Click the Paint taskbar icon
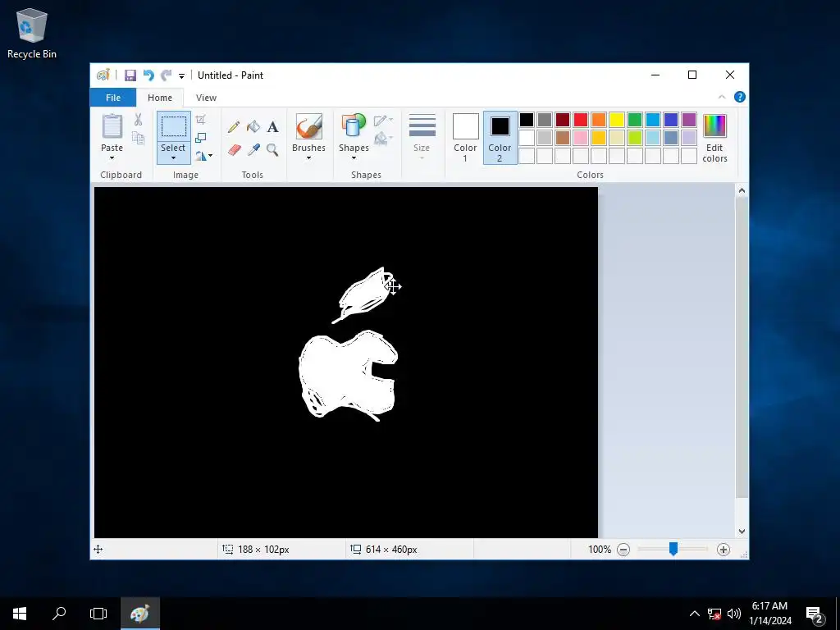The width and height of the screenshot is (840, 630). click(x=139, y=614)
